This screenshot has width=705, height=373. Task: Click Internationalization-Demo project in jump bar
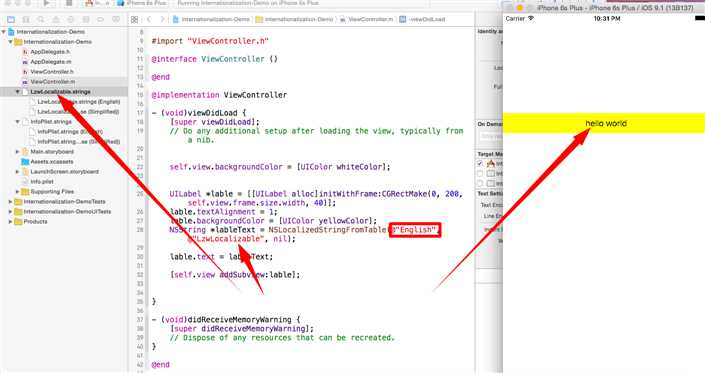[211, 19]
